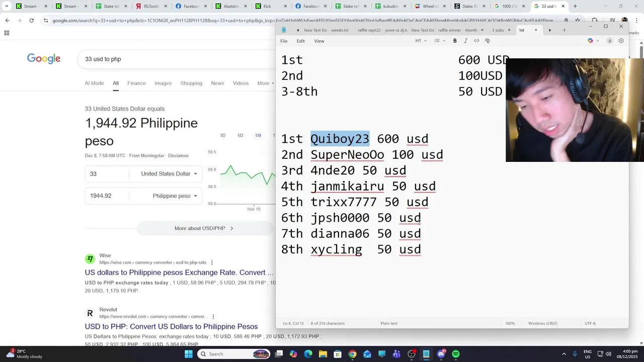Toggle bold formatting in Notepad
This screenshot has width=644, height=362.
click(x=455, y=41)
